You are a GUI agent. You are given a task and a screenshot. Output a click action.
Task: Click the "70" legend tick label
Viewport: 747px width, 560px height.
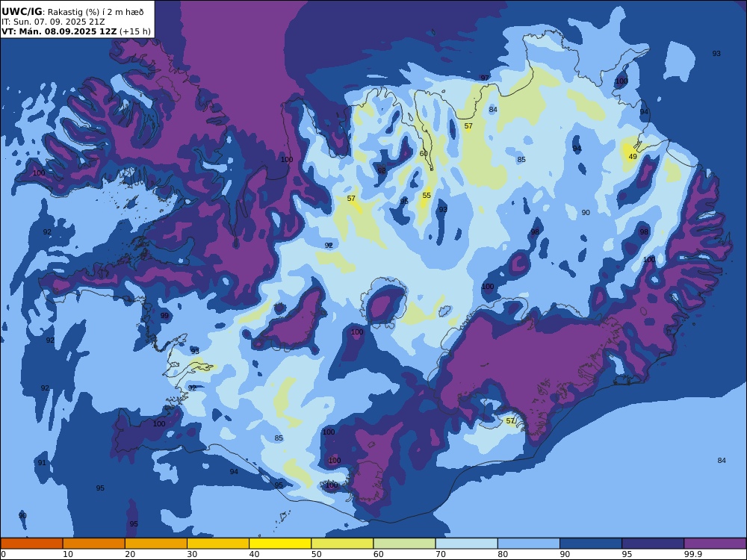point(441,554)
